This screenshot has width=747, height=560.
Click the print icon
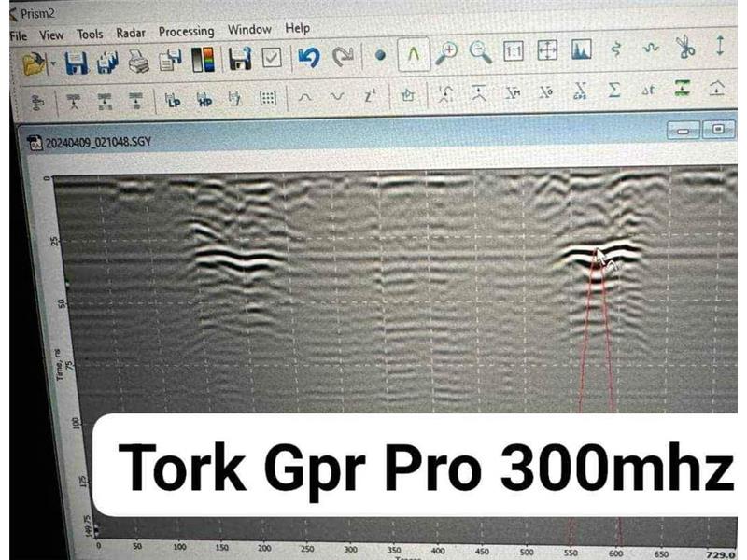[138, 62]
